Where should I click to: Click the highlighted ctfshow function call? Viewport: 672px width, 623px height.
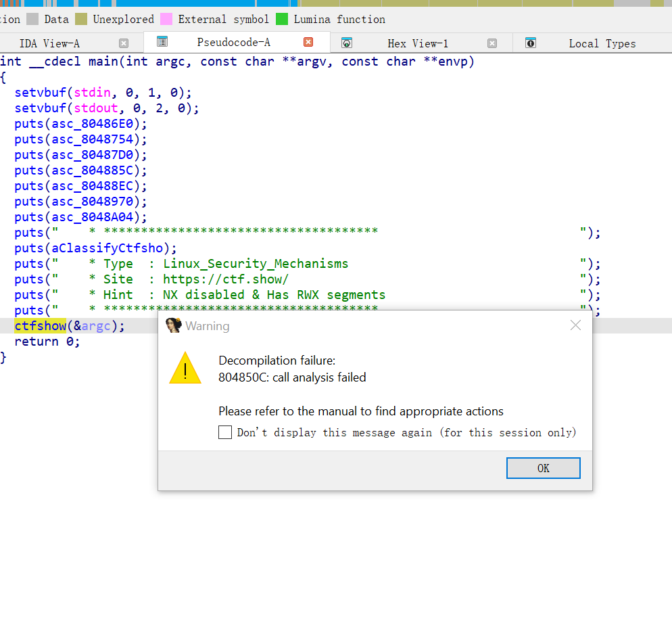41,326
